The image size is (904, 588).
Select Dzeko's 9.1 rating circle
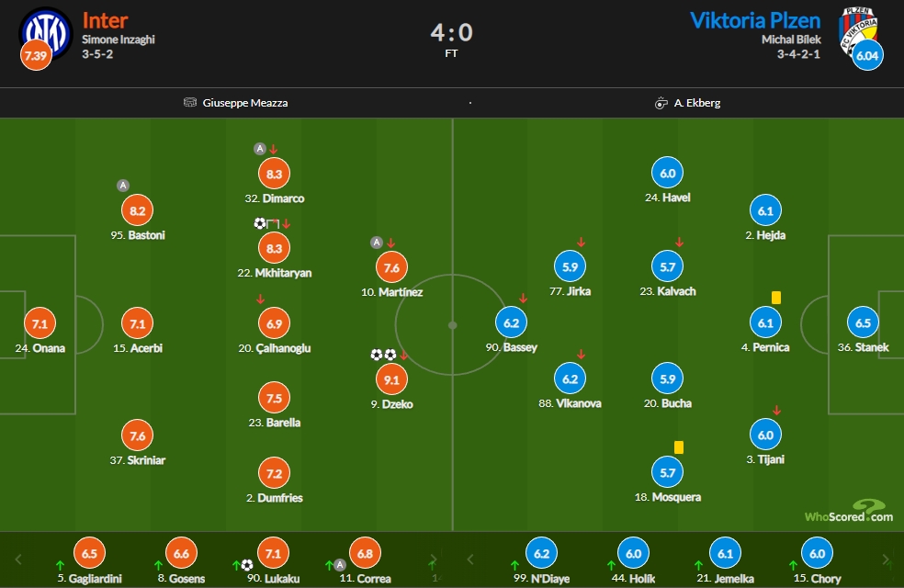click(x=391, y=379)
